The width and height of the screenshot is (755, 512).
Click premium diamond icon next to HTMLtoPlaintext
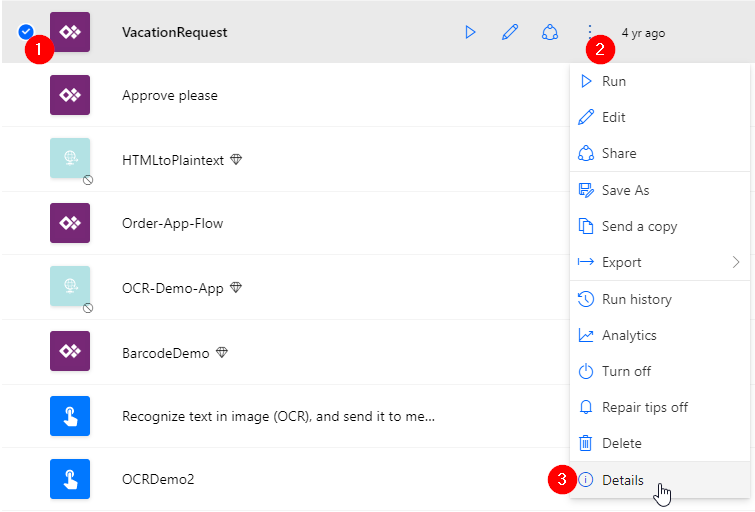[x=236, y=159]
